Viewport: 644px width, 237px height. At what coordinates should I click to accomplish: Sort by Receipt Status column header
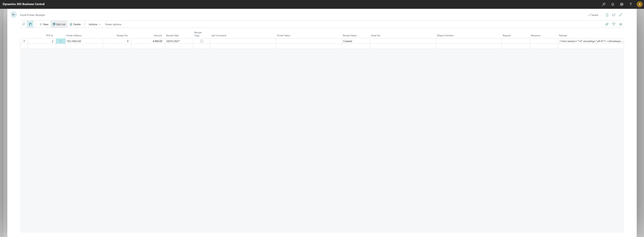(350, 36)
